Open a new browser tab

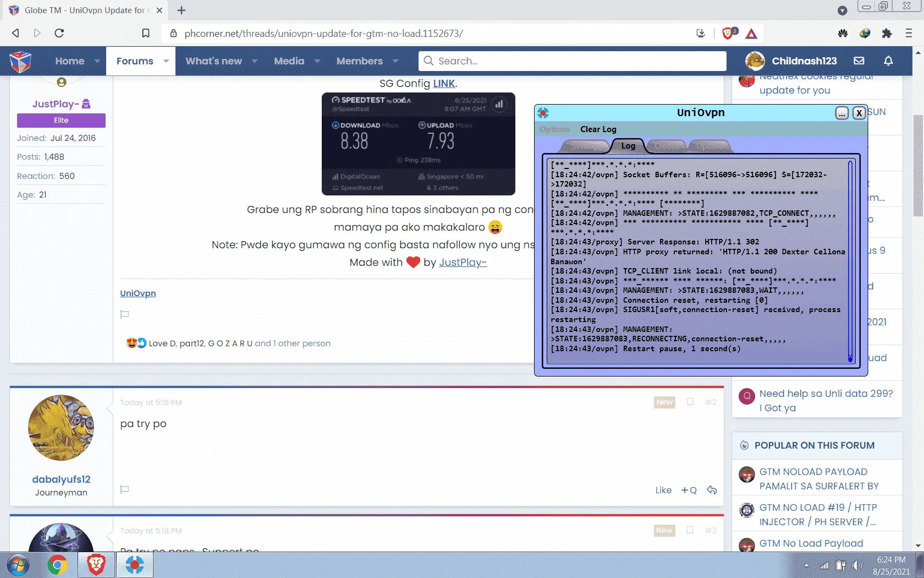tap(182, 10)
